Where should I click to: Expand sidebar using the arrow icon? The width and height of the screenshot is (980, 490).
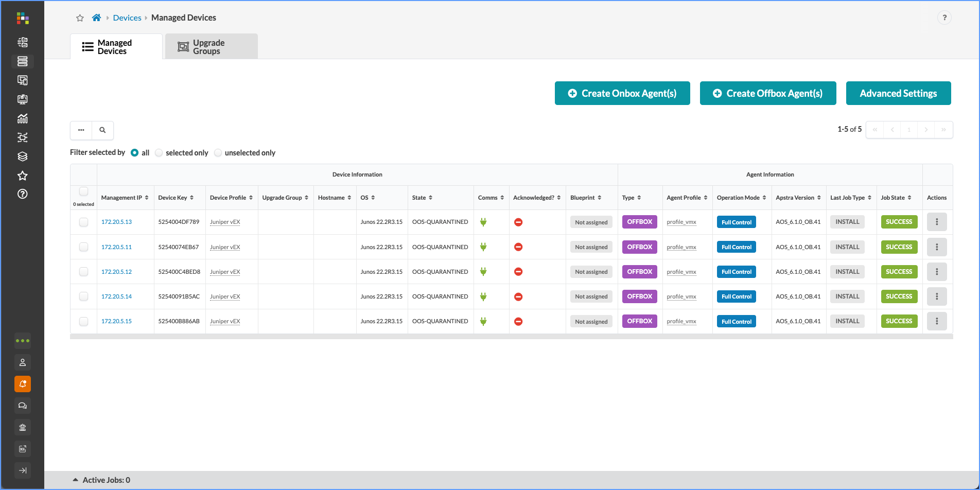pyautogui.click(x=23, y=470)
